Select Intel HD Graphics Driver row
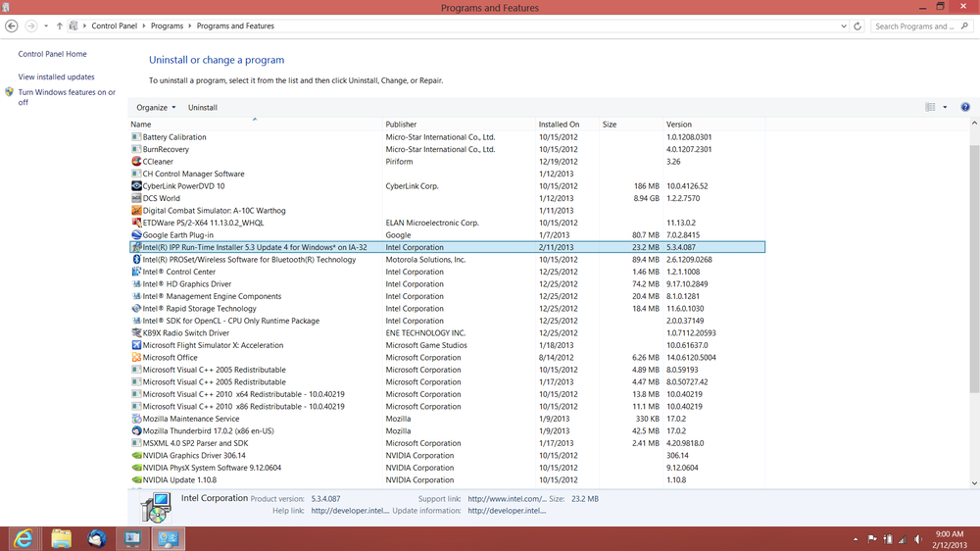Viewport: 980px width, 551px height. tap(447, 284)
